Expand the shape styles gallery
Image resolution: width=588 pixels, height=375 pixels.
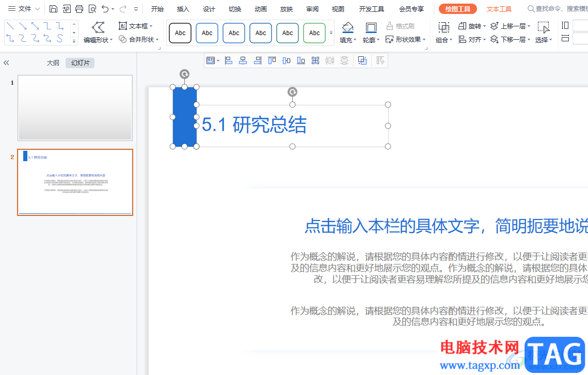(x=331, y=33)
